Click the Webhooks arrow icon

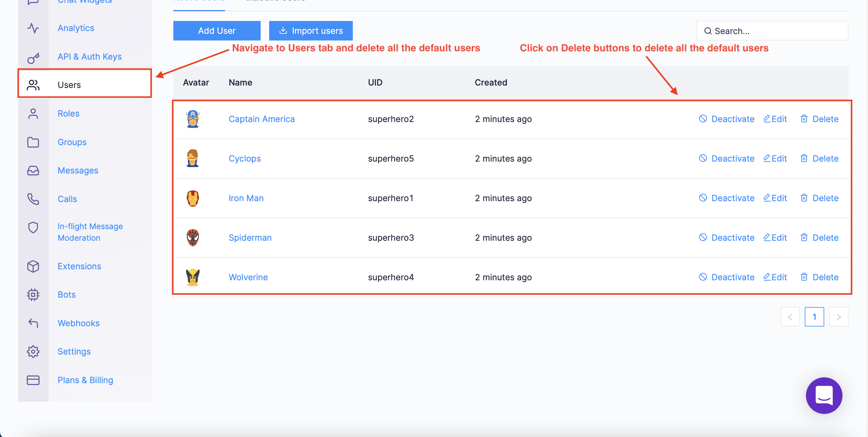[x=33, y=323]
